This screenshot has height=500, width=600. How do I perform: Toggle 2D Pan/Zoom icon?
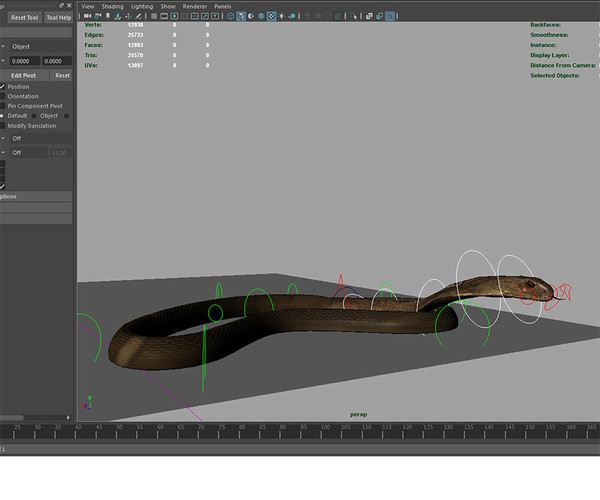pyautogui.click(x=129, y=16)
